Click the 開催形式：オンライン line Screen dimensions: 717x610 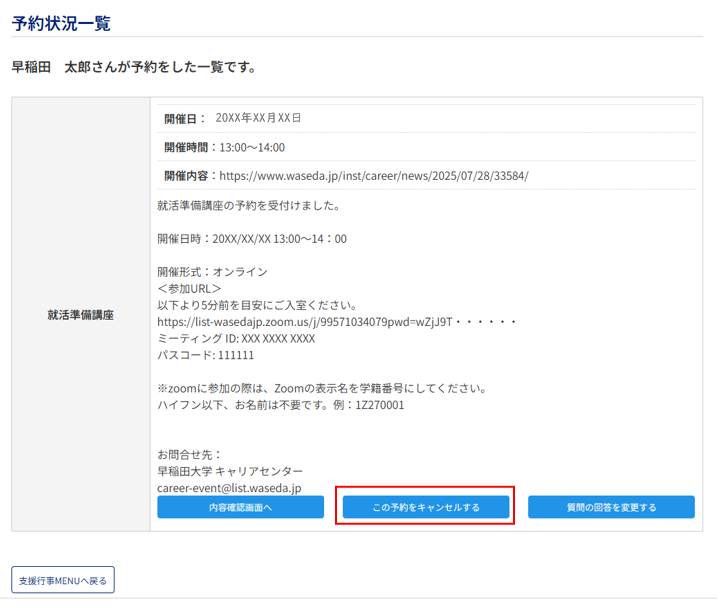click(x=212, y=272)
